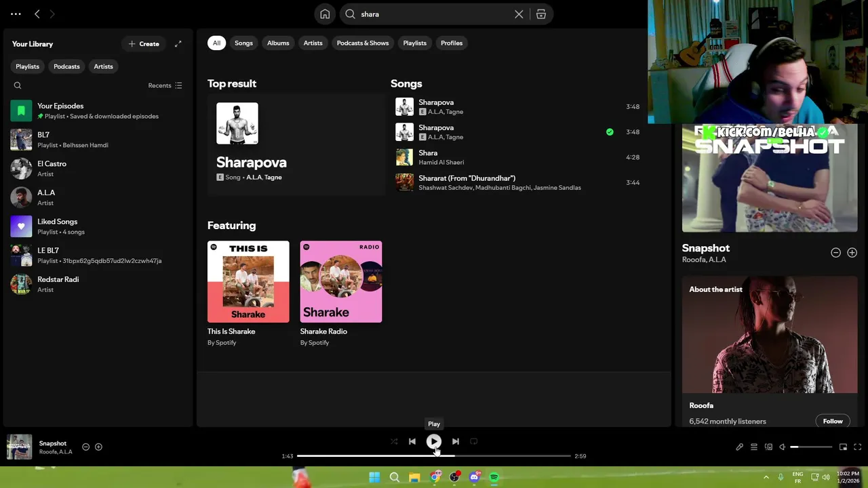Viewport: 868px width, 488px height.
Task: Expand Your Library to full view
Action: click(x=178, y=44)
